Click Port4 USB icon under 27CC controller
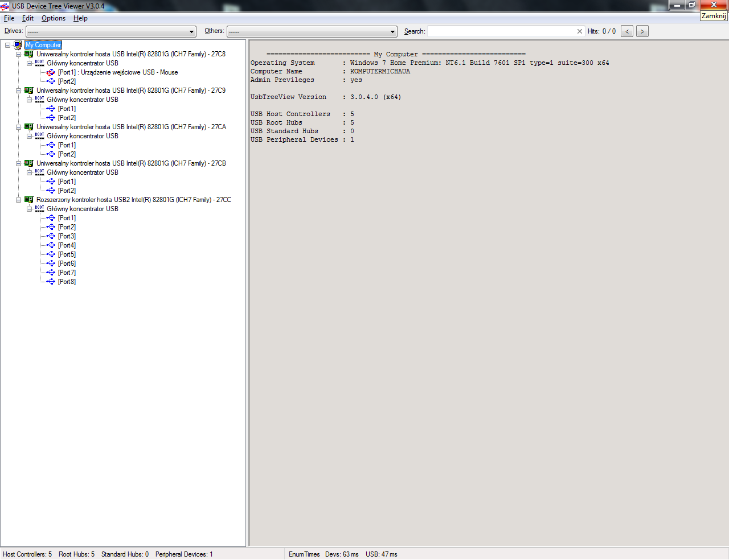Screen dimensions: 729x560 pyautogui.click(x=51, y=245)
